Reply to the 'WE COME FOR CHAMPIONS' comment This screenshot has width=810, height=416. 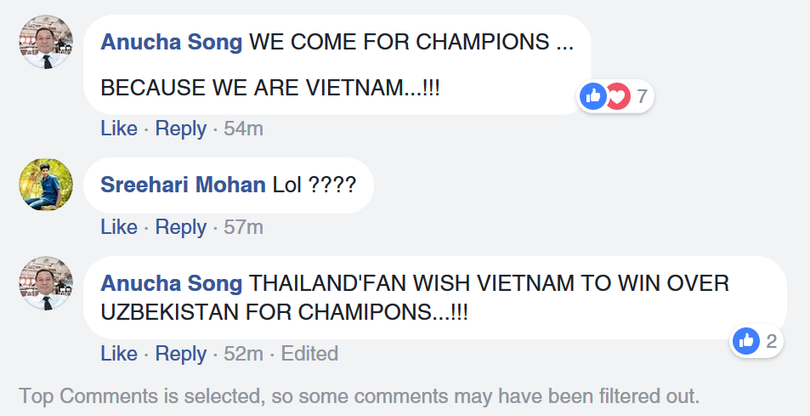(x=180, y=128)
